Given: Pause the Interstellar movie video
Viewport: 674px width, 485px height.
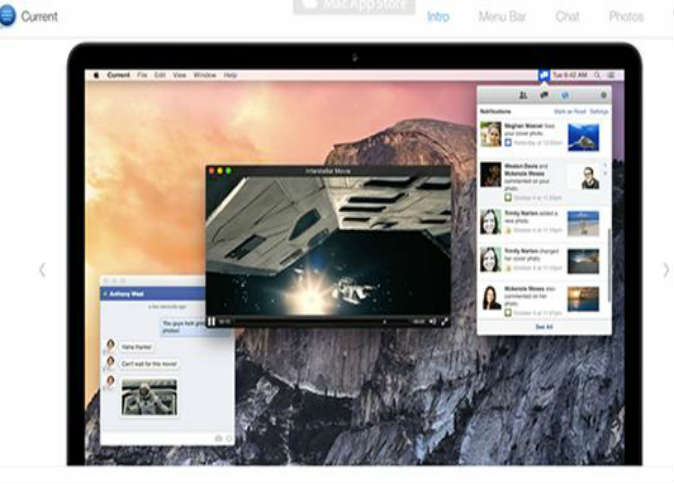Looking at the screenshot, I should [212, 321].
